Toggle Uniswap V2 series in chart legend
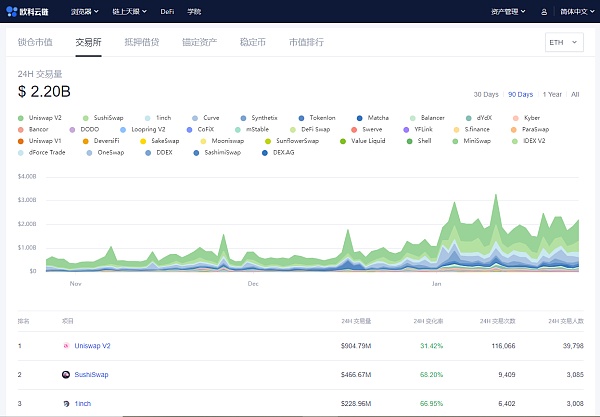Viewport: 600px width, 417px height. pos(47,118)
